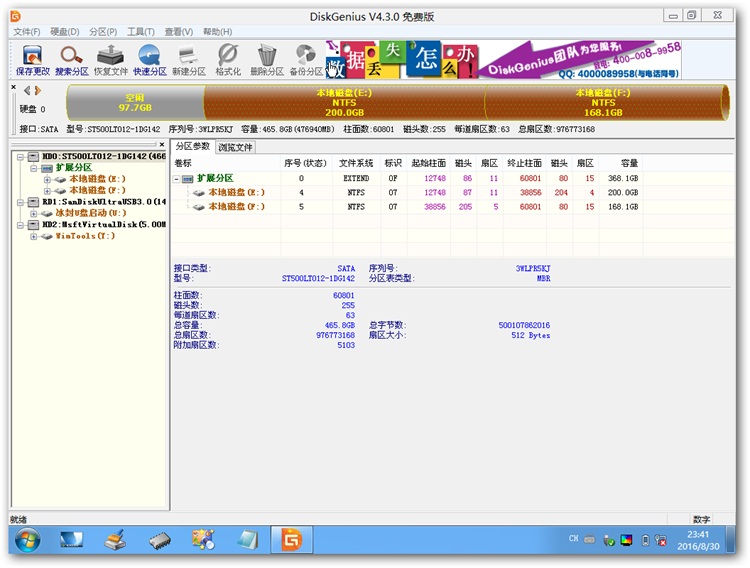Expand 本地磁盘 (F:) in left tree

pos(47,191)
